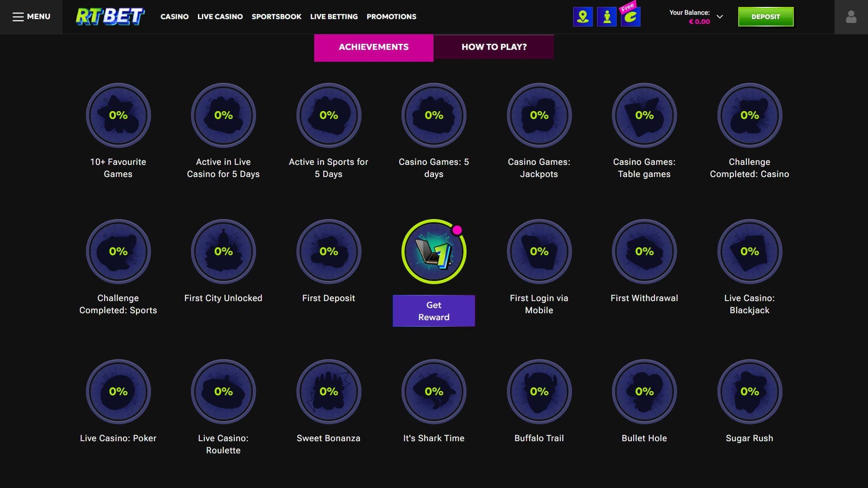Select Casino Games: Table games badge
This screenshot has width=868, height=488.
pos(644,115)
